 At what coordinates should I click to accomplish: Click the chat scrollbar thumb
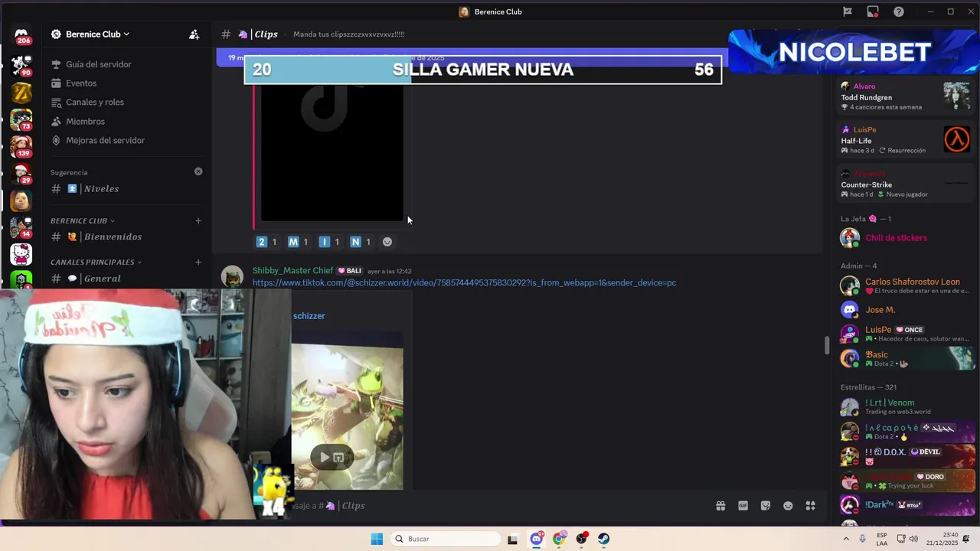pos(826,345)
